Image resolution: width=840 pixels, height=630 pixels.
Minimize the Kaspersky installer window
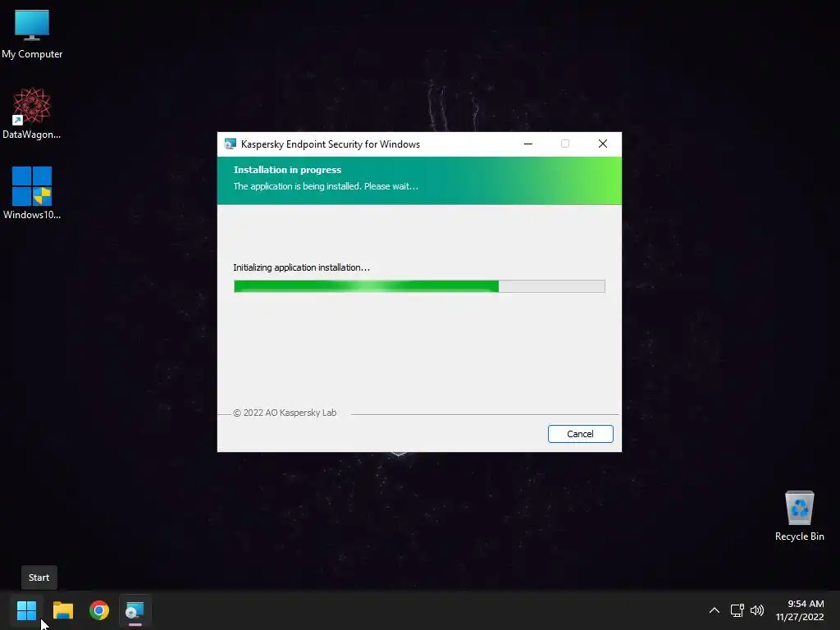(x=528, y=144)
